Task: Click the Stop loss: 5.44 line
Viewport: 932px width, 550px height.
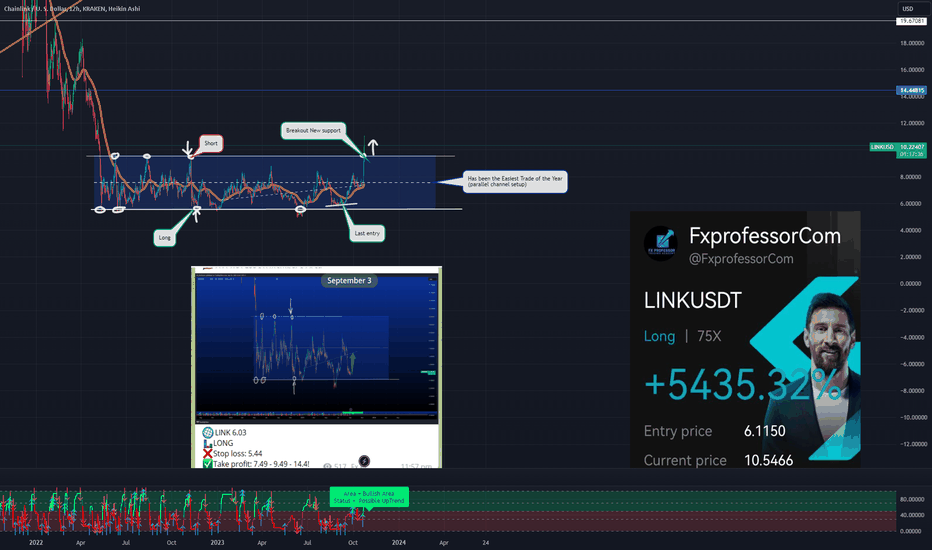Action: [237, 454]
